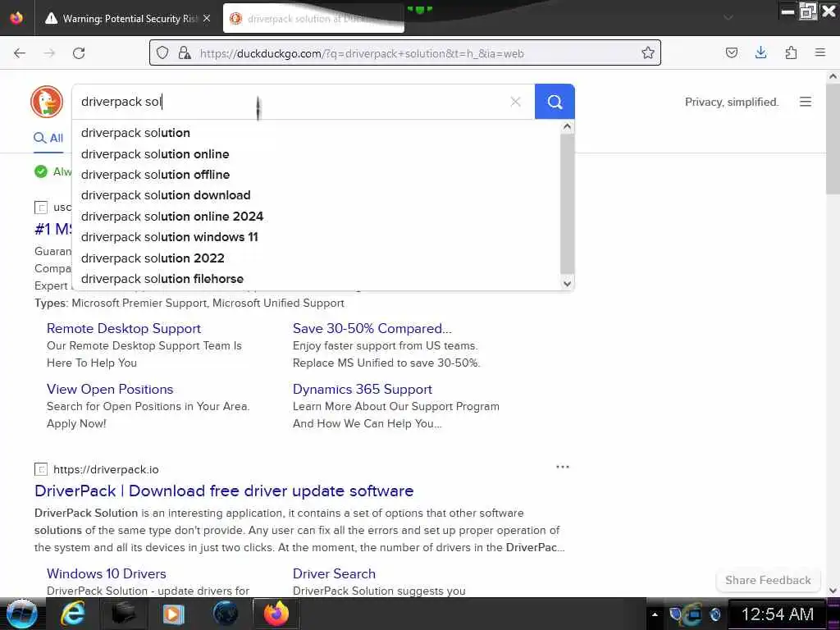Open DuckDuckGo logo homepage
Screen dimensions: 840x630
click(x=47, y=101)
